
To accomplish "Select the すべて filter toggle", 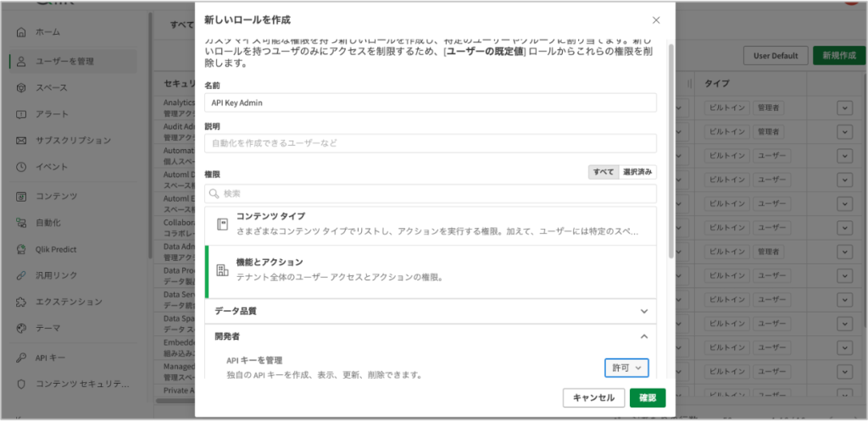I will coord(604,172).
